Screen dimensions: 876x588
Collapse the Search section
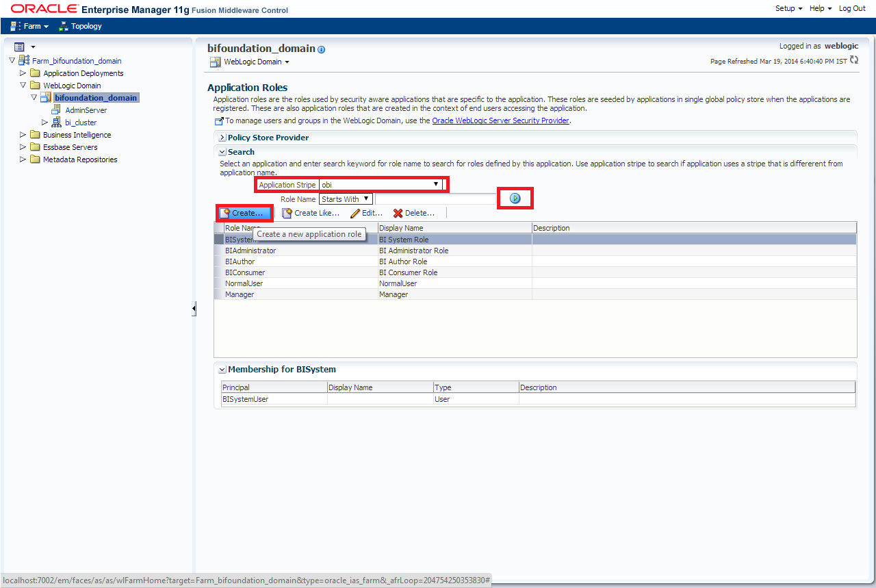222,152
